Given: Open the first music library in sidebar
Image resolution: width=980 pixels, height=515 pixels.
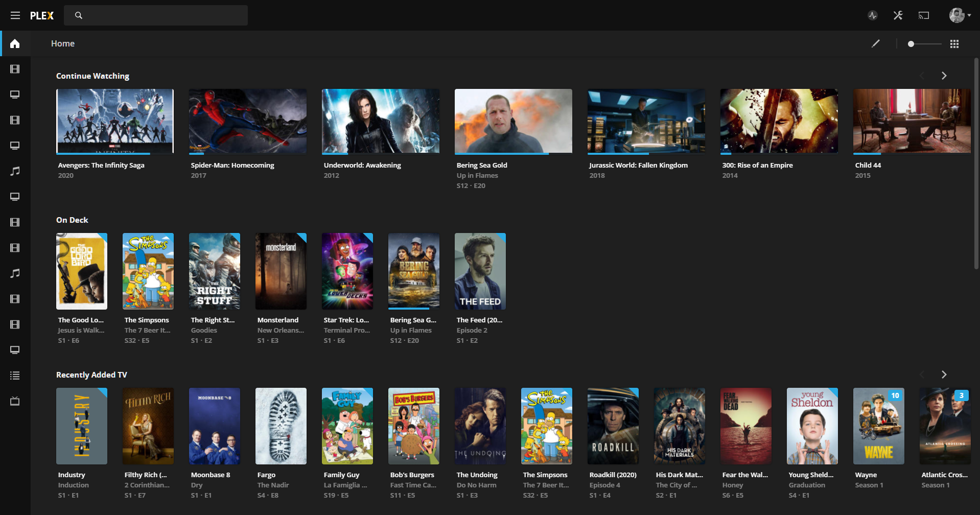Looking at the screenshot, I should 15,171.
